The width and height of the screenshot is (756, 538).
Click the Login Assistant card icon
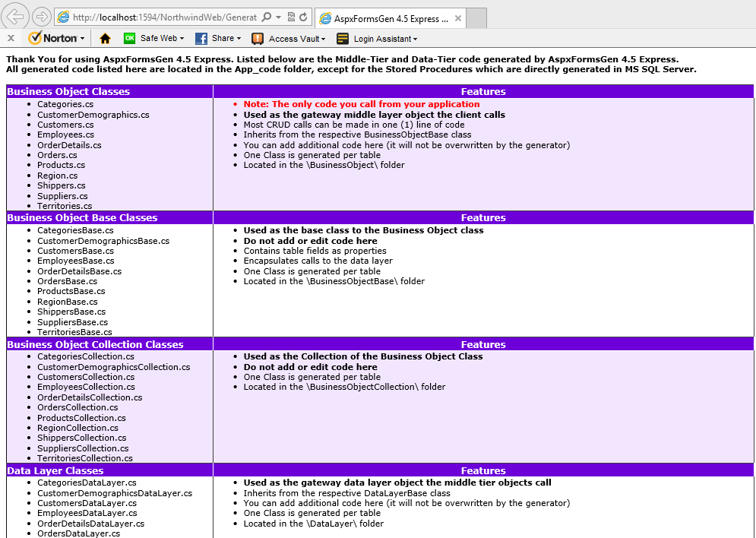[343, 39]
